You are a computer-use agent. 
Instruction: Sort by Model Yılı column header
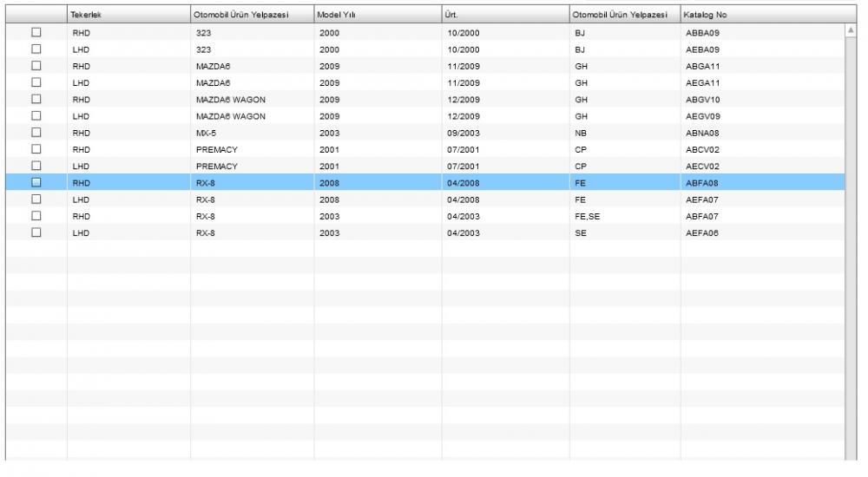coord(378,15)
